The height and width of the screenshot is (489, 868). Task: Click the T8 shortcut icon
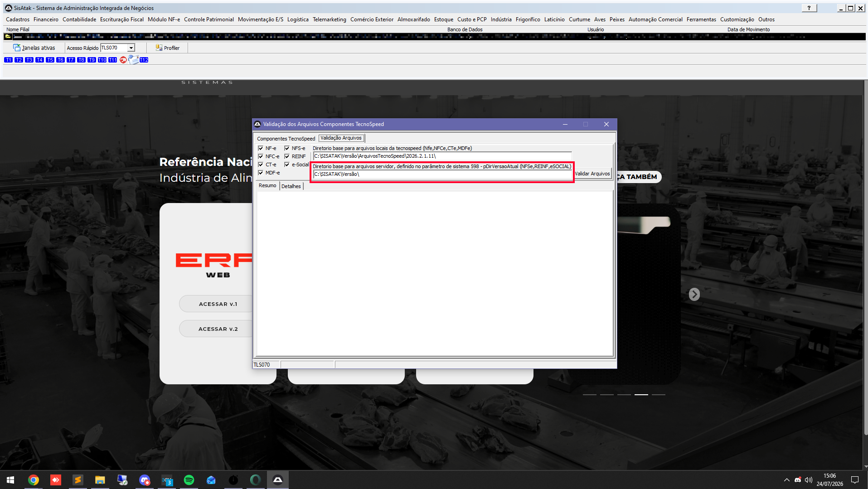[x=81, y=60]
